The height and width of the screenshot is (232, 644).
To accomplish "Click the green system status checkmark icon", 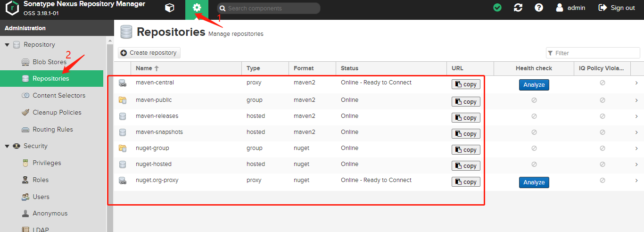I will [x=497, y=8].
